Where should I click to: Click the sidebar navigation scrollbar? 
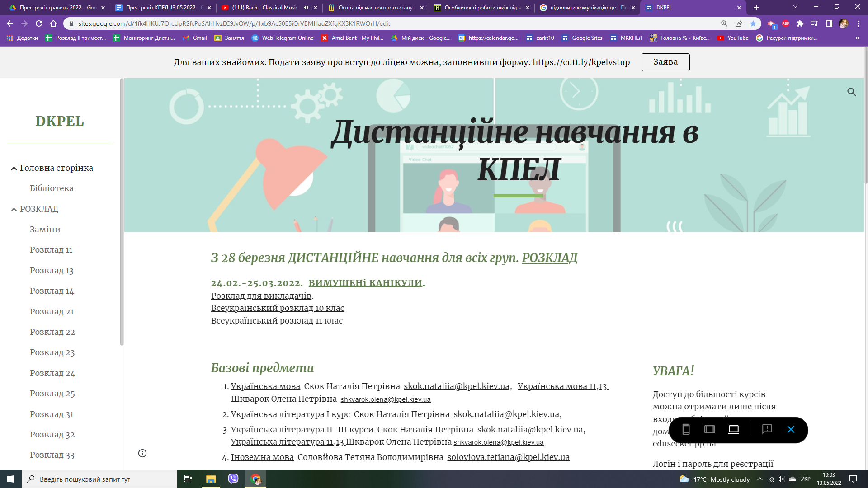pyautogui.click(x=122, y=211)
